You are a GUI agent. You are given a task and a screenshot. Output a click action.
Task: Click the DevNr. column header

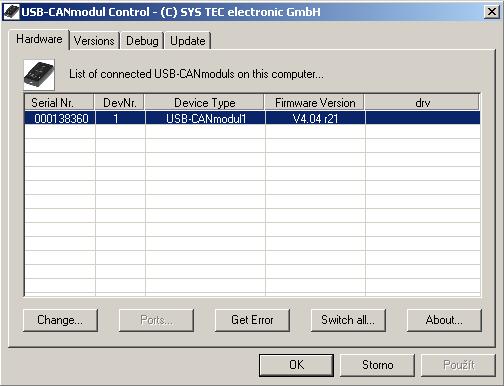coord(120,103)
